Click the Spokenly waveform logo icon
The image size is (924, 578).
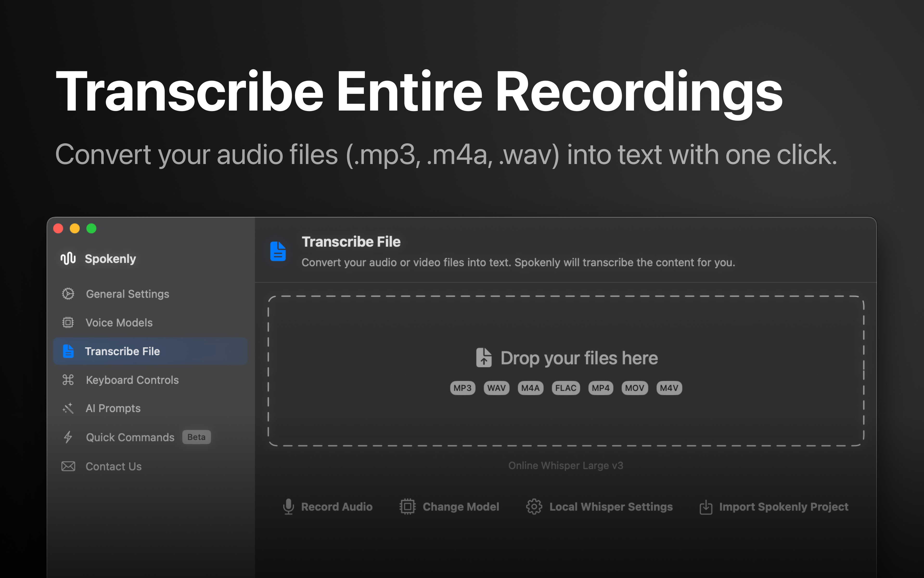68,259
